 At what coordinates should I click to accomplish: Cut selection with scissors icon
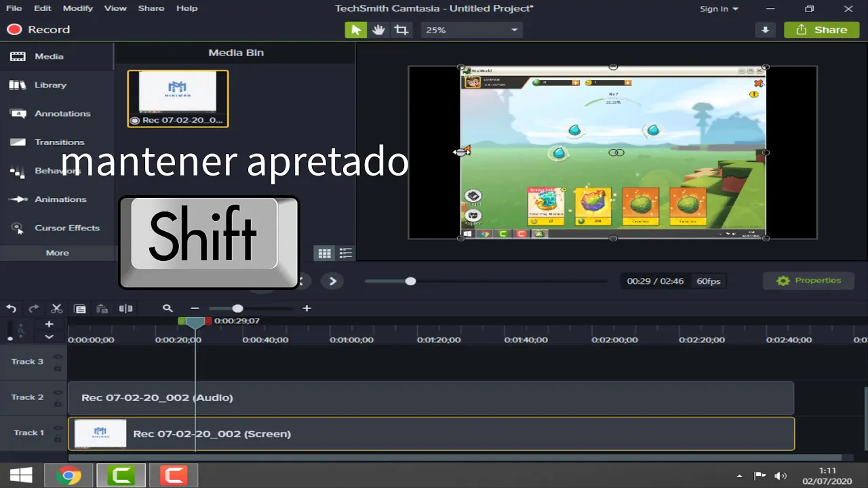pos(57,308)
